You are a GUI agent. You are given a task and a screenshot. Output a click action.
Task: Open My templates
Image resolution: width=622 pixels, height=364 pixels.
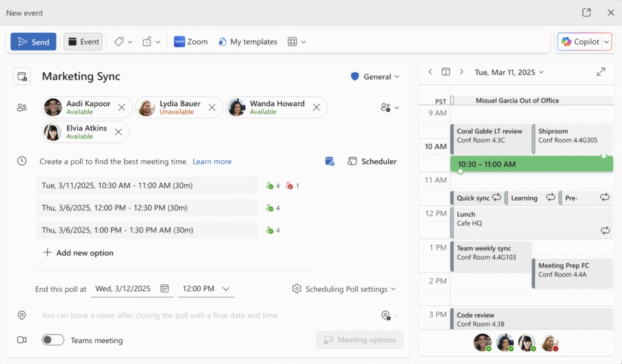coord(247,42)
